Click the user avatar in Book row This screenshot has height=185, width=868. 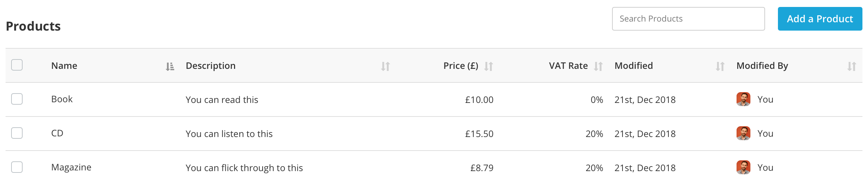point(743,99)
